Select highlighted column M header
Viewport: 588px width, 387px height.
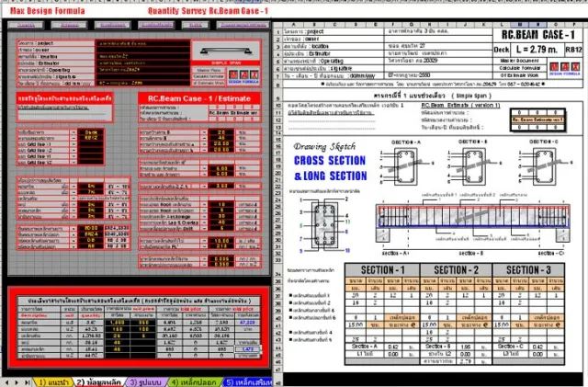tap(520, 25)
